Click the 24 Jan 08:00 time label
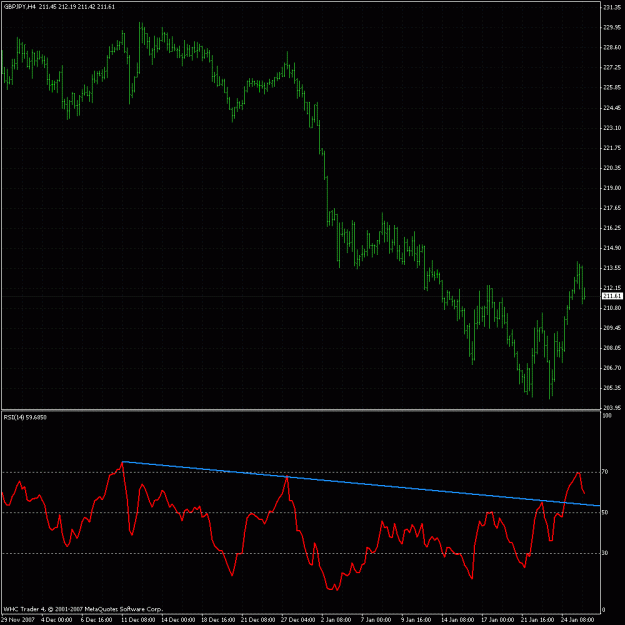625x625 pixels. (x=577, y=620)
